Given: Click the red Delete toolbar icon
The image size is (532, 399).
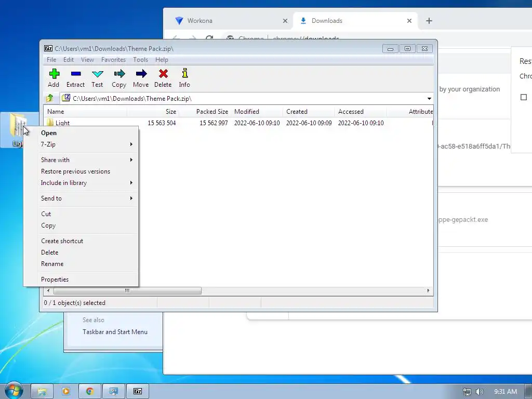Looking at the screenshot, I should pyautogui.click(x=163, y=78).
